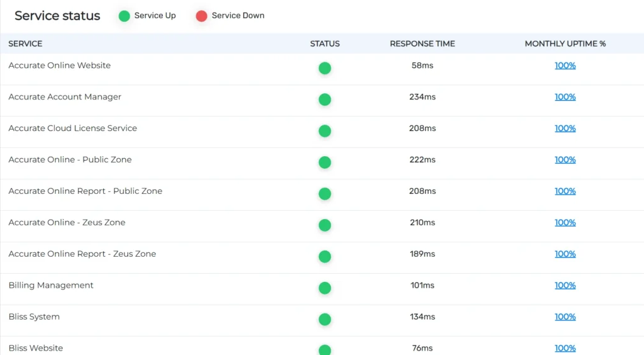Click status dot for Bliss System

(x=325, y=319)
